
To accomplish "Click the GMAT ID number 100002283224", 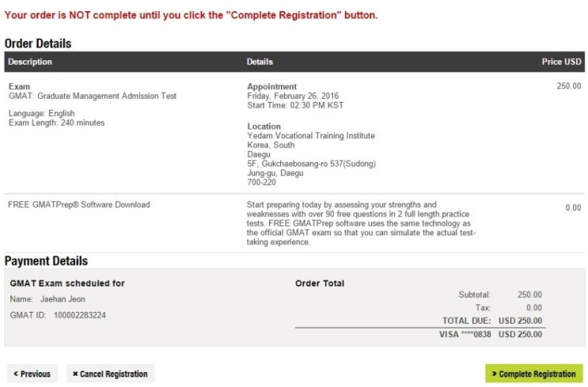I will tap(80, 315).
